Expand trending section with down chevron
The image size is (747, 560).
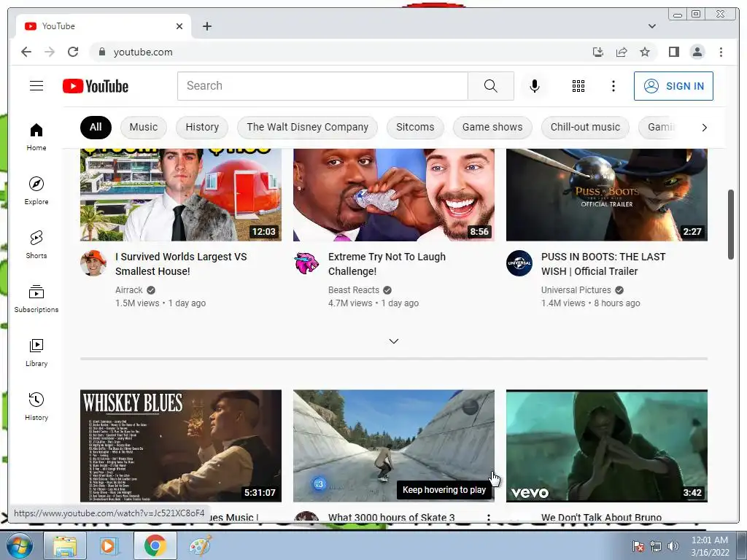393,341
